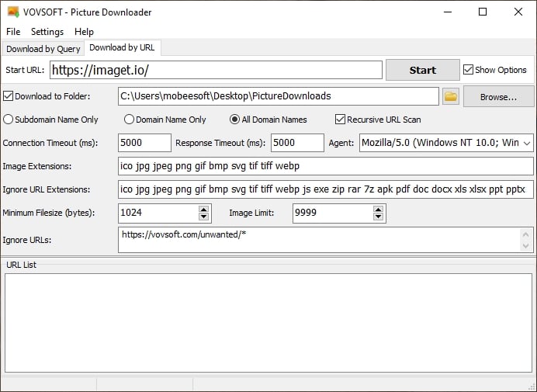Decrease the Minimum Filesize value with down arrow

[203, 217]
